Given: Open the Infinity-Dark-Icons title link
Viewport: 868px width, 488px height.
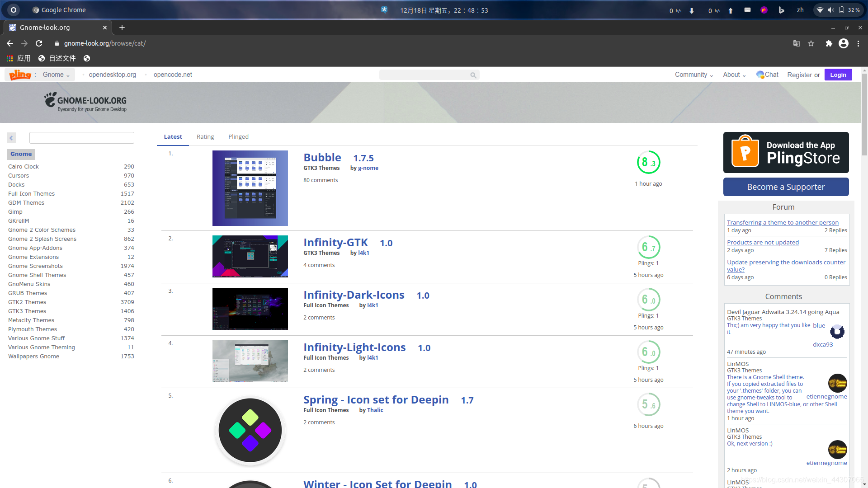Looking at the screenshot, I should coord(354,295).
